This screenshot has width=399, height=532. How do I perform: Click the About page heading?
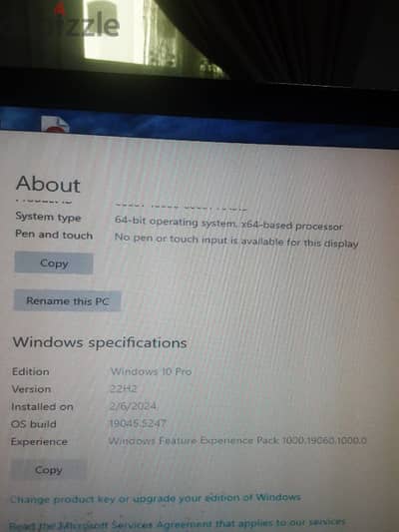[48, 184]
